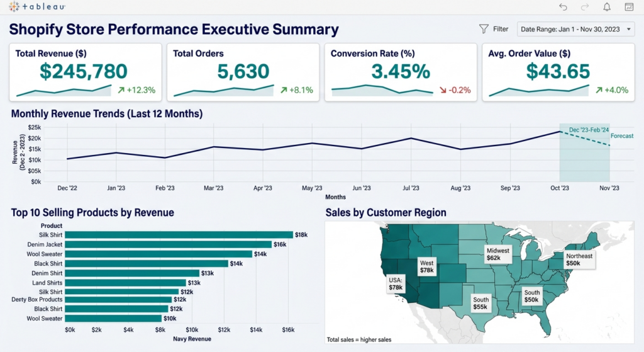644x352 pixels.
Task: Click the Northeast $50k map label
Action: [x=579, y=259]
